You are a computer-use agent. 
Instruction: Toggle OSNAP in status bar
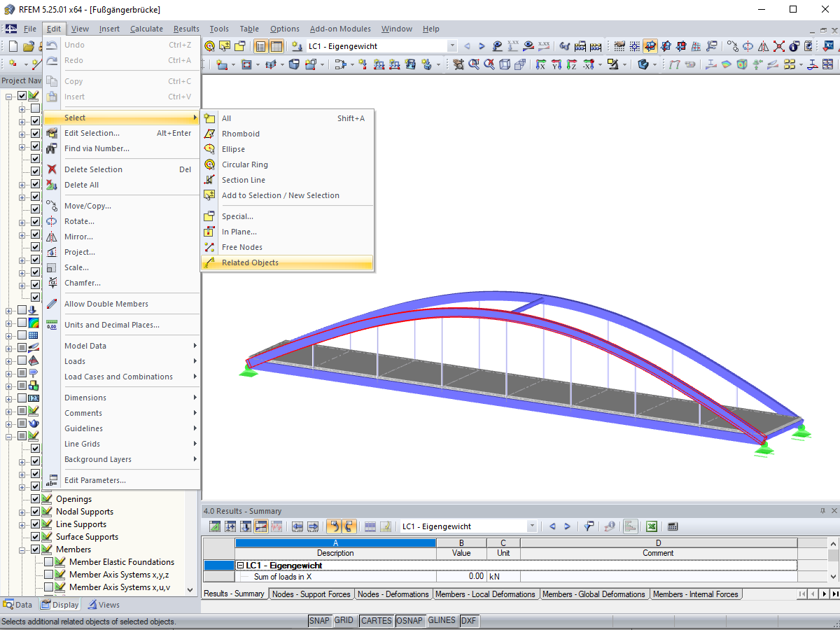[409, 621]
